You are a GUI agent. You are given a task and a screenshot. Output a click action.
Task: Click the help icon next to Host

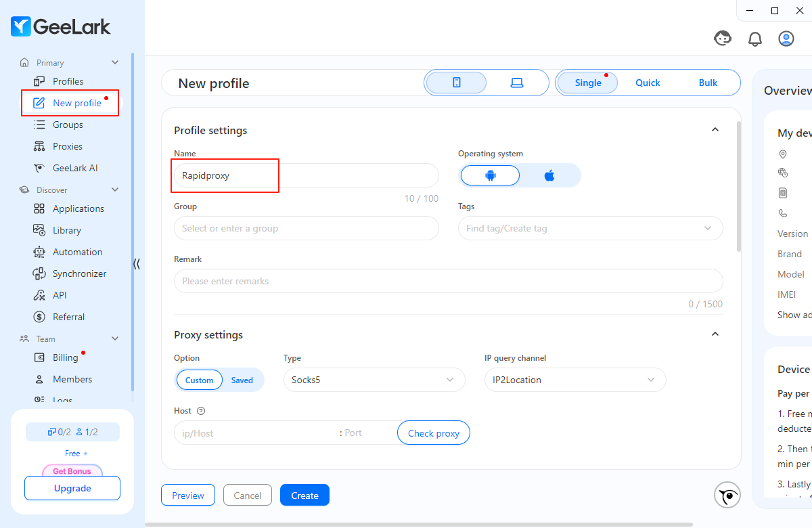coord(200,411)
